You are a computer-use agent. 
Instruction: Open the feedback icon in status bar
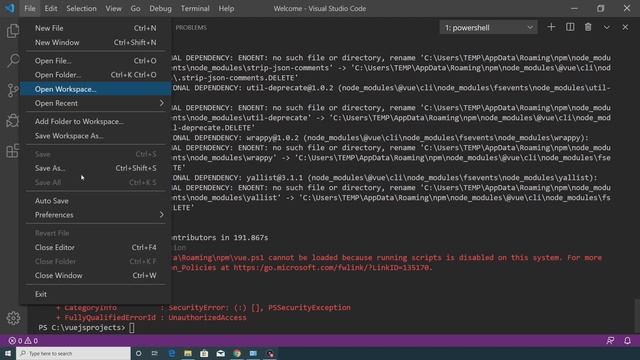[x=610, y=340]
